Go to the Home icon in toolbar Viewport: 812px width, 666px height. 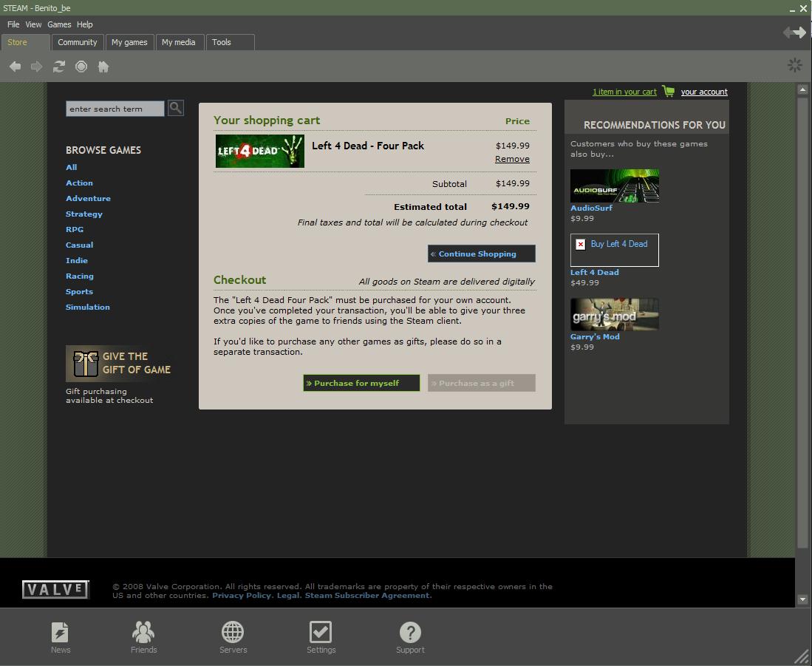(103, 67)
